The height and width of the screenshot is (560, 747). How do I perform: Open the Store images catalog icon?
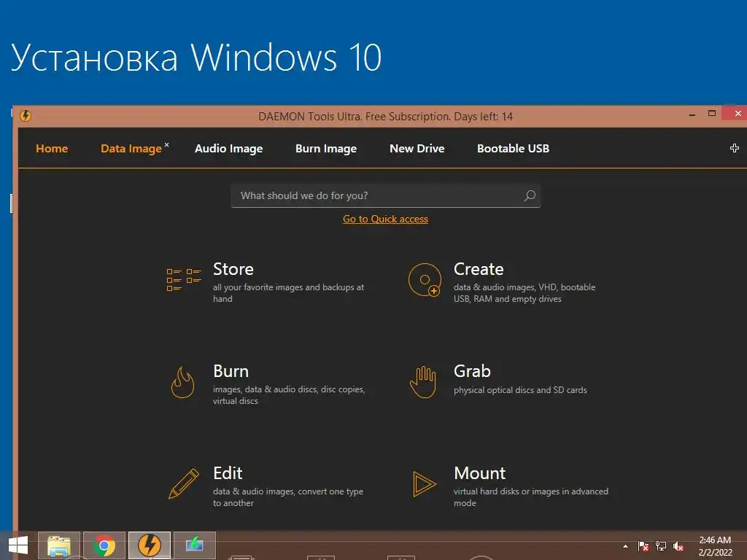[x=184, y=279]
